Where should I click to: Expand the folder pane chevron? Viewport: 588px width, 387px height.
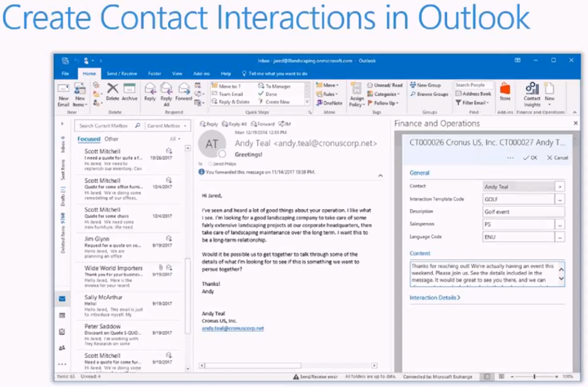[63, 124]
